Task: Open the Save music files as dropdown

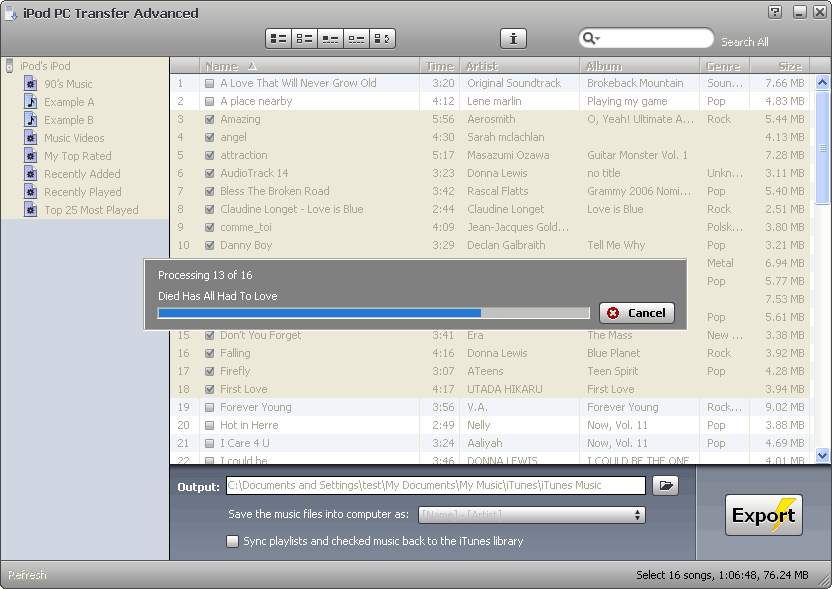Action: pos(532,515)
